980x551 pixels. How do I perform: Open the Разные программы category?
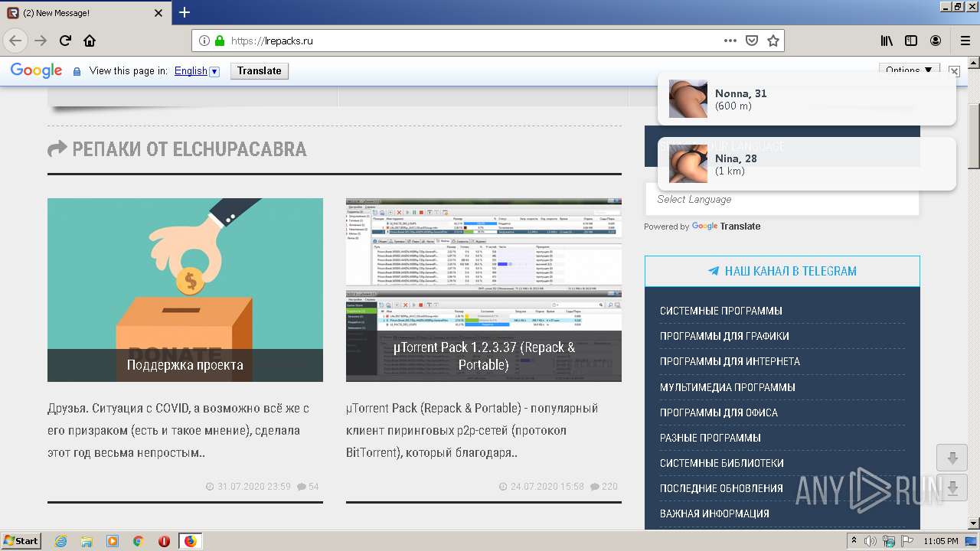coord(710,438)
